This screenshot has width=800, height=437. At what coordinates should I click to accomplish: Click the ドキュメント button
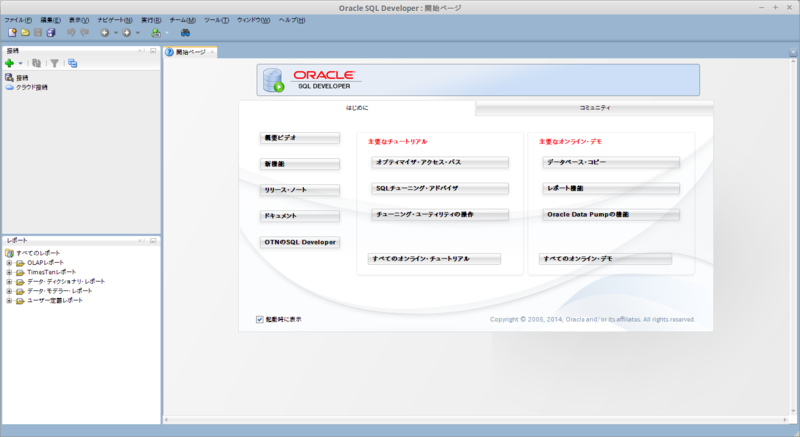300,216
